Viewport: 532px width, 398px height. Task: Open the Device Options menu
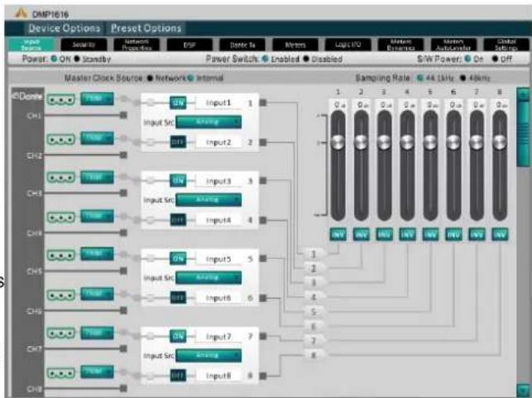coord(65,28)
